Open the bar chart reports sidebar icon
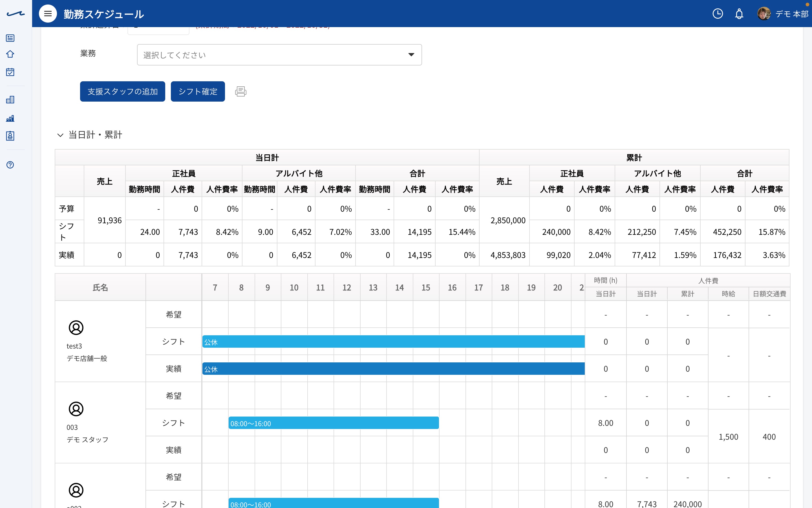 click(x=10, y=118)
